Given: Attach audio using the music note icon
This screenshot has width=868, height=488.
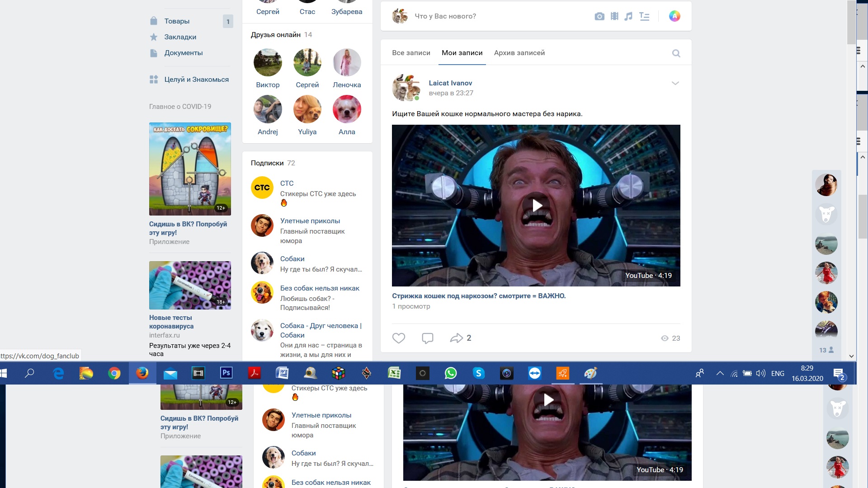Looking at the screenshot, I should 628,16.
